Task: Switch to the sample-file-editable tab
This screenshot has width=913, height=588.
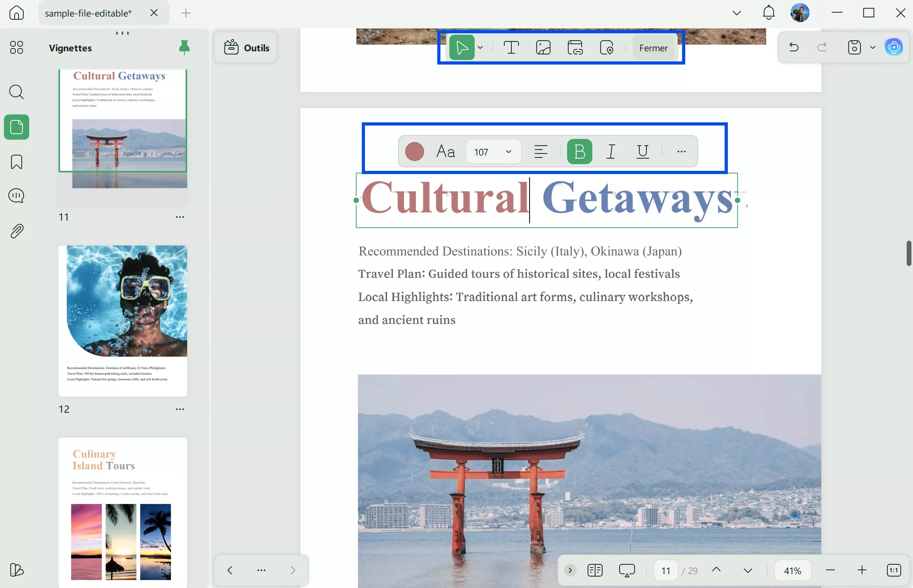Action: pos(88,13)
